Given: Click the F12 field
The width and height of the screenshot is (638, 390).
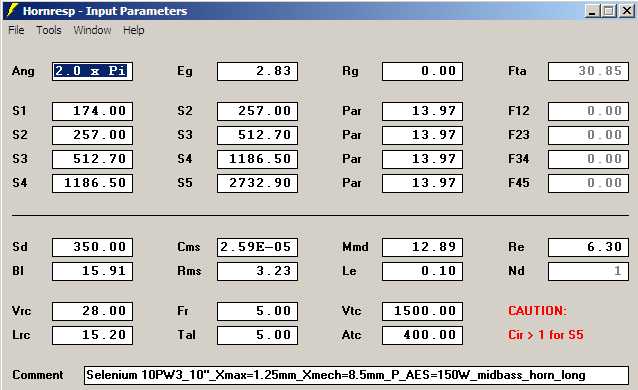Looking at the screenshot, I should point(588,111).
